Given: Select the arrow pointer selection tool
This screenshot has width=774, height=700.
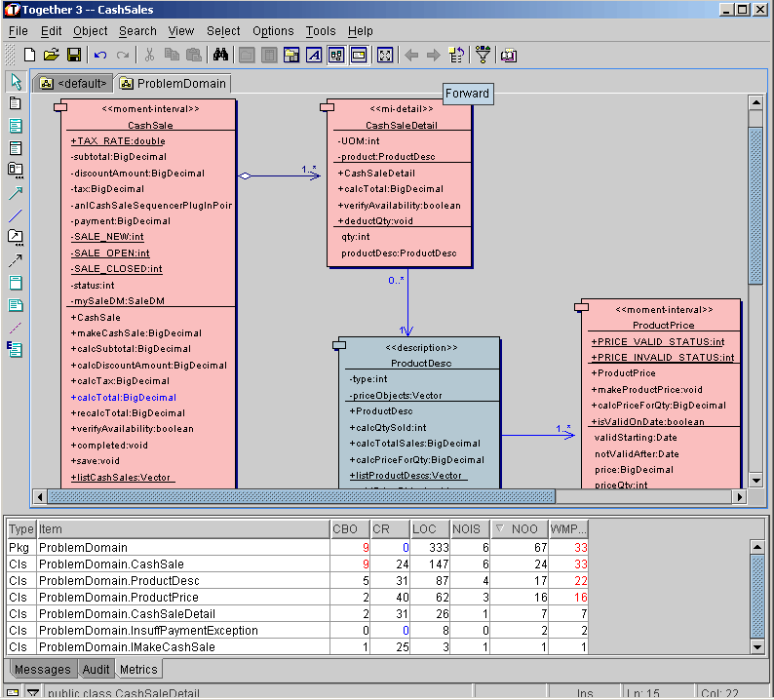Looking at the screenshot, I should (x=16, y=82).
